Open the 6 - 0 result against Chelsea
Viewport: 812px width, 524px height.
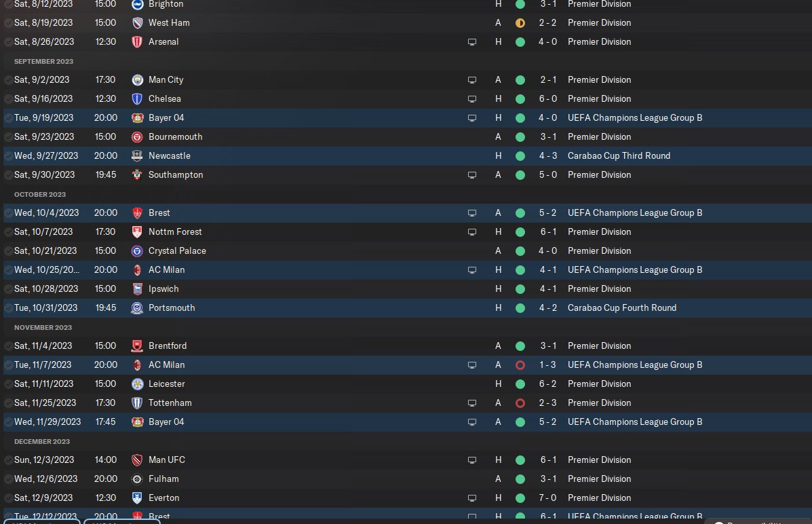548,98
